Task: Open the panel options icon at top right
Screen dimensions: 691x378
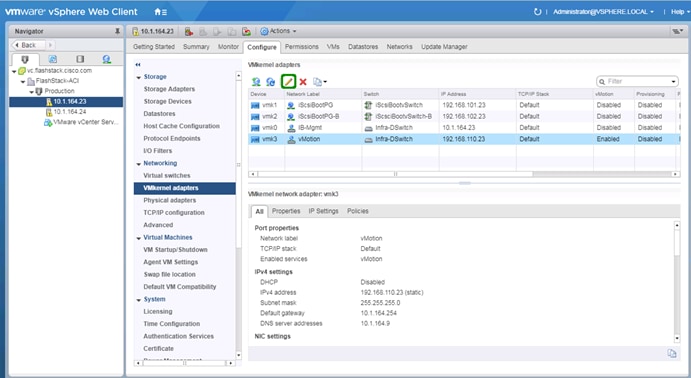Action: [677, 31]
